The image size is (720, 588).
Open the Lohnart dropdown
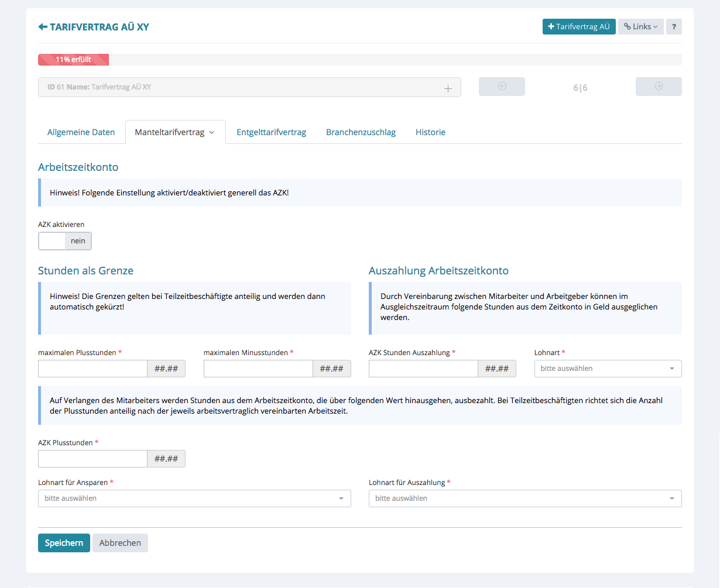click(x=608, y=369)
